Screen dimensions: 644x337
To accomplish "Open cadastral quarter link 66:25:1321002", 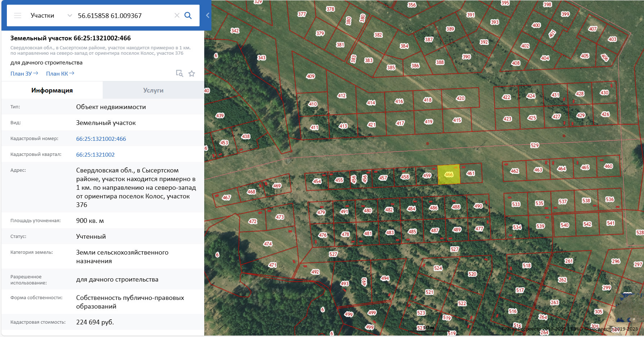I will click(95, 154).
